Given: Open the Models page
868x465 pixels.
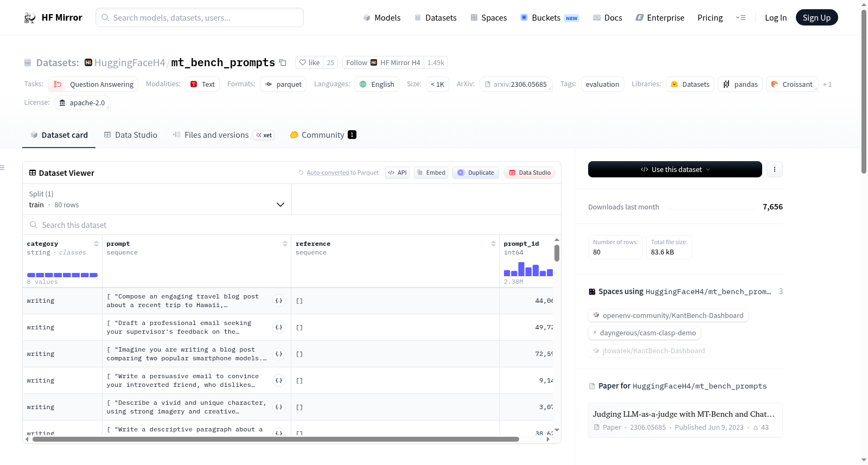Looking at the screenshot, I should pos(382,17).
